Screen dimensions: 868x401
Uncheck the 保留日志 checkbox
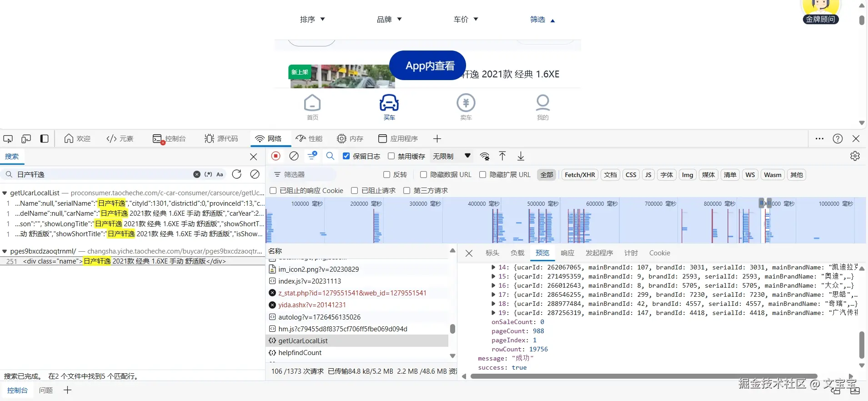tap(346, 156)
